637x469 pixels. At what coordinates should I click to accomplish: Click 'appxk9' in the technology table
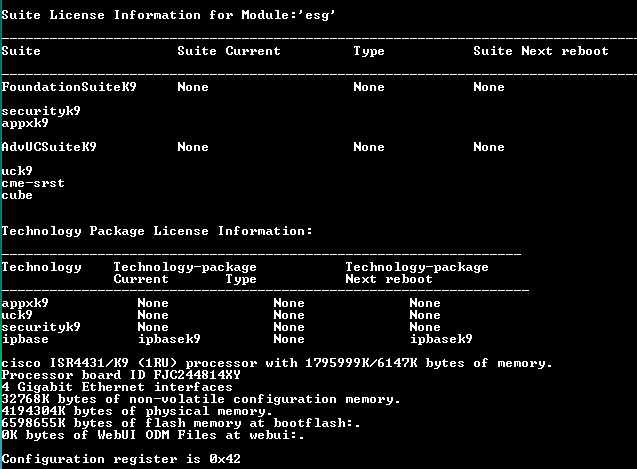25,303
